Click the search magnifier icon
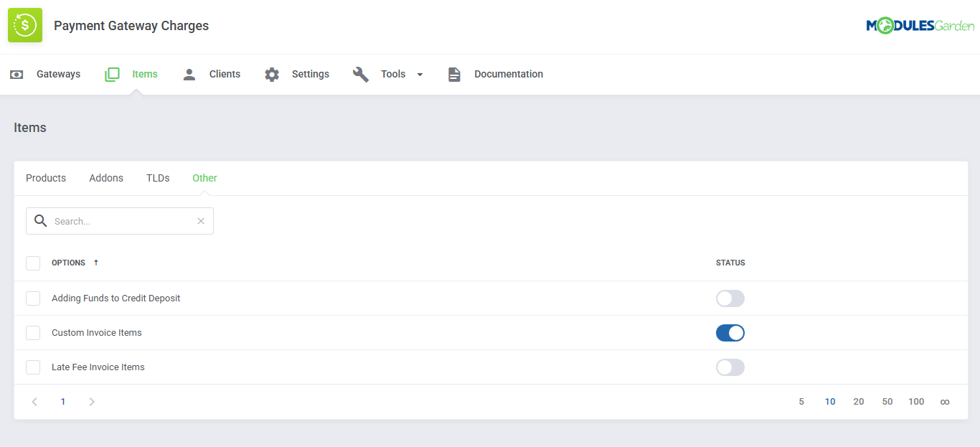 click(x=41, y=220)
